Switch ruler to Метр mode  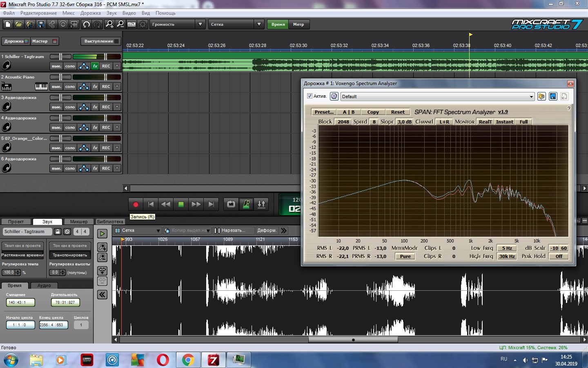298,25
